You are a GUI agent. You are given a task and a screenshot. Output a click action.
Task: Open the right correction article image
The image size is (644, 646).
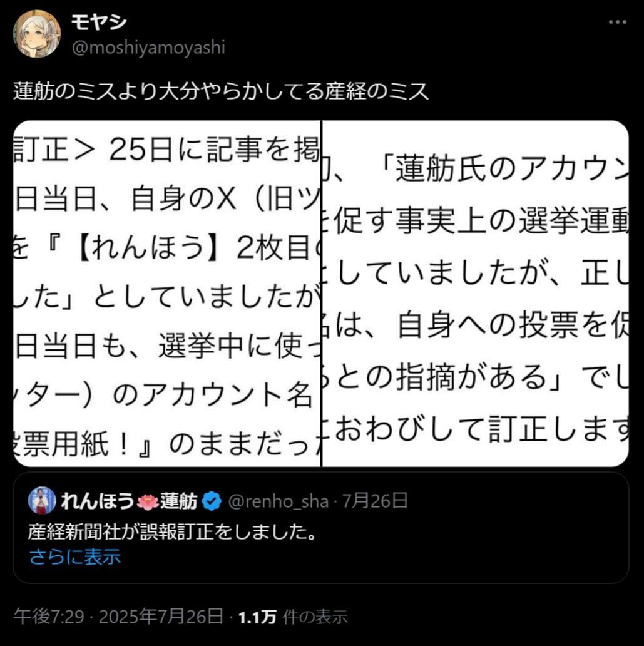point(476,294)
